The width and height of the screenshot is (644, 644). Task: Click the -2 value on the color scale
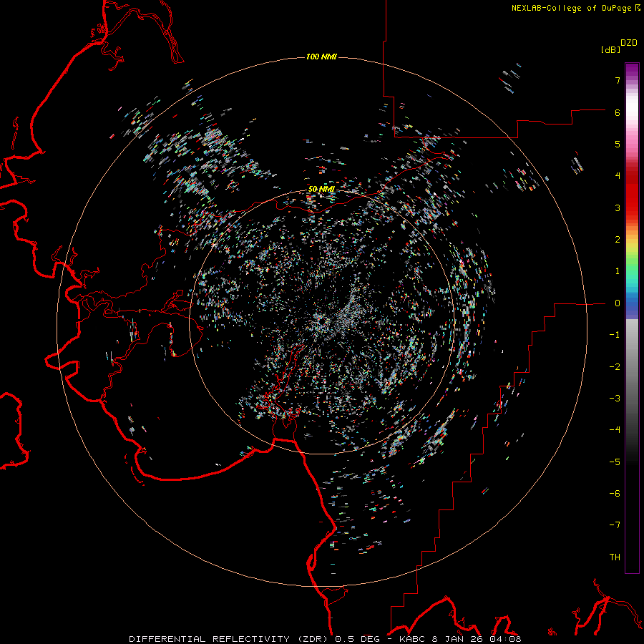click(615, 367)
